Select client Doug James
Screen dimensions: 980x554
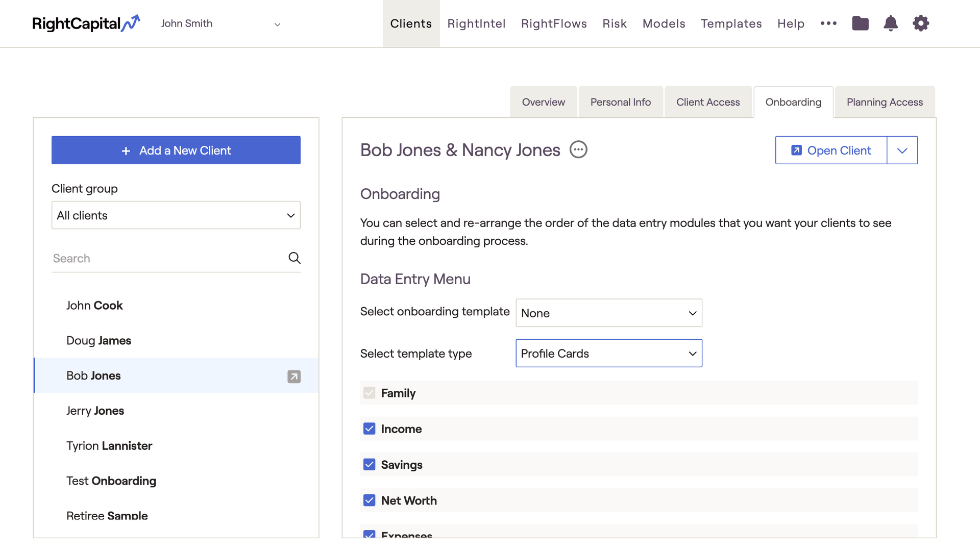[x=176, y=340]
